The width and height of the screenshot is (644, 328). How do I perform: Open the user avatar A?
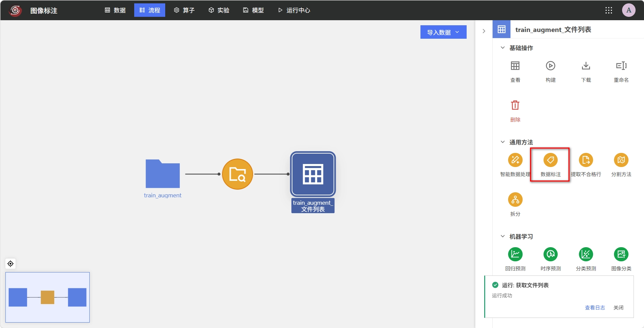[628, 10]
